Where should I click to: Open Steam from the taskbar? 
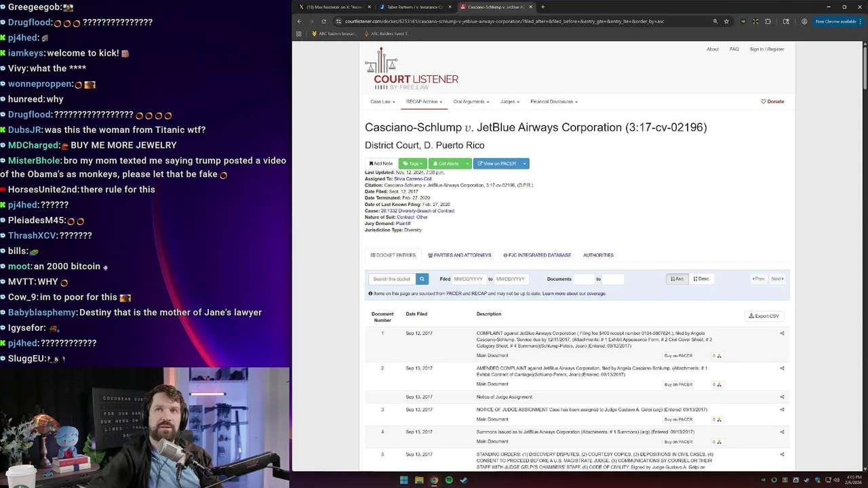pyautogui.click(x=464, y=480)
